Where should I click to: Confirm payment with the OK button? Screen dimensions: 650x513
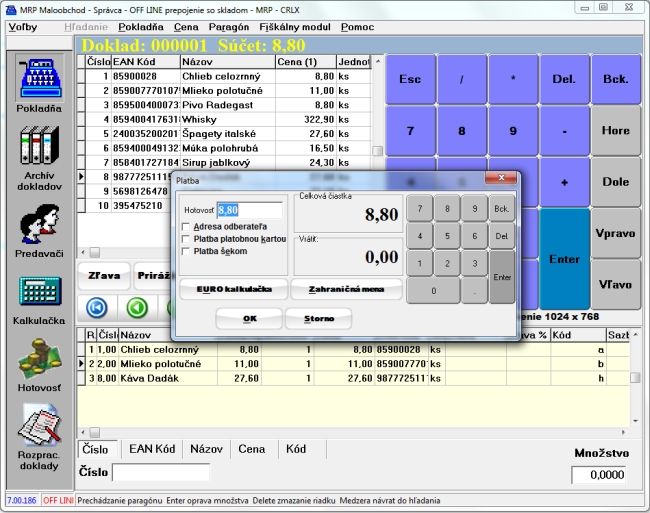tap(248, 319)
